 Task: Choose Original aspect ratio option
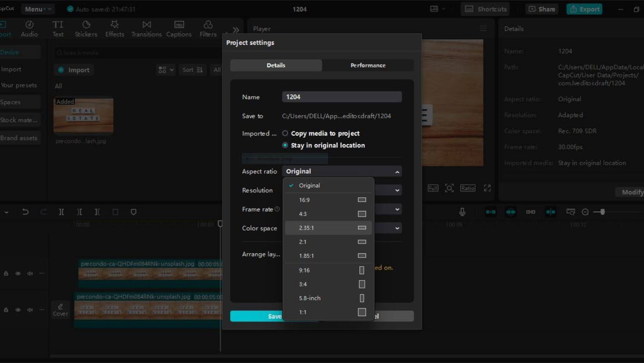coord(328,185)
